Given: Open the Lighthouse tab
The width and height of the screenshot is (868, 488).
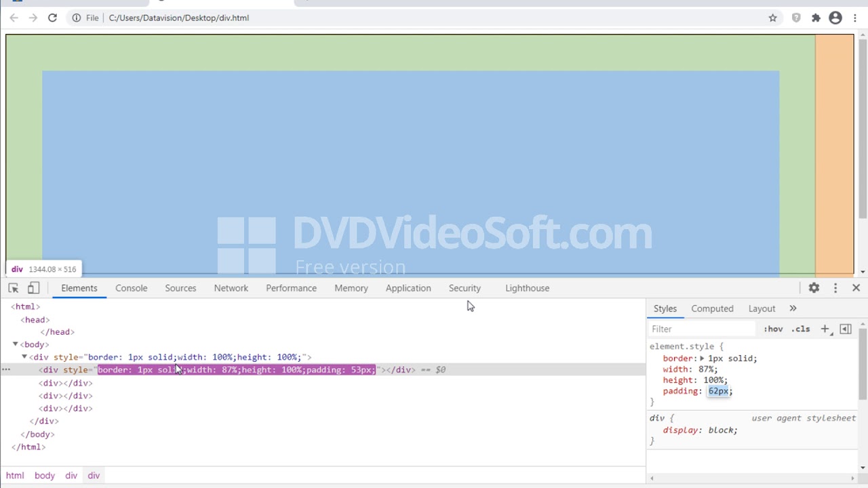Looking at the screenshot, I should [x=527, y=288].
